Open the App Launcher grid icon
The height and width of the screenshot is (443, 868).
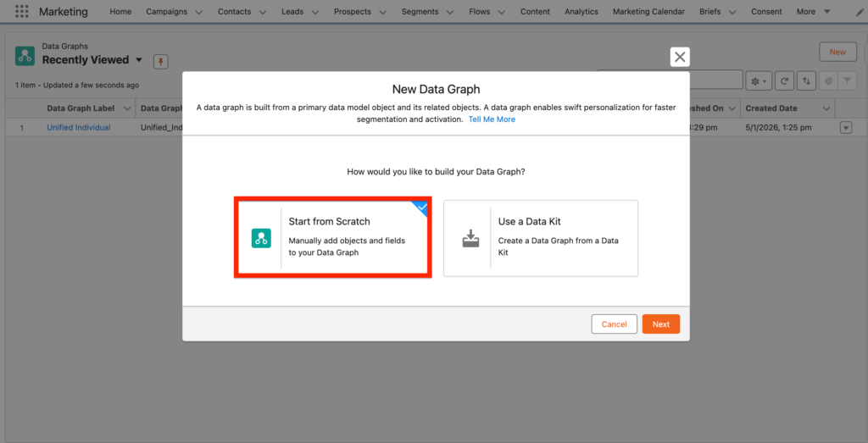coord(22,12)
